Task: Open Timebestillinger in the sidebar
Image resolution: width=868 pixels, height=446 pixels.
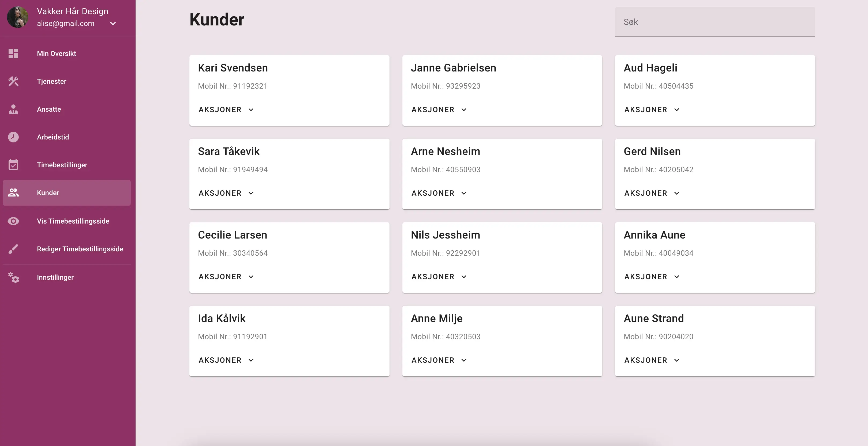Action: (x=62, y=165)
